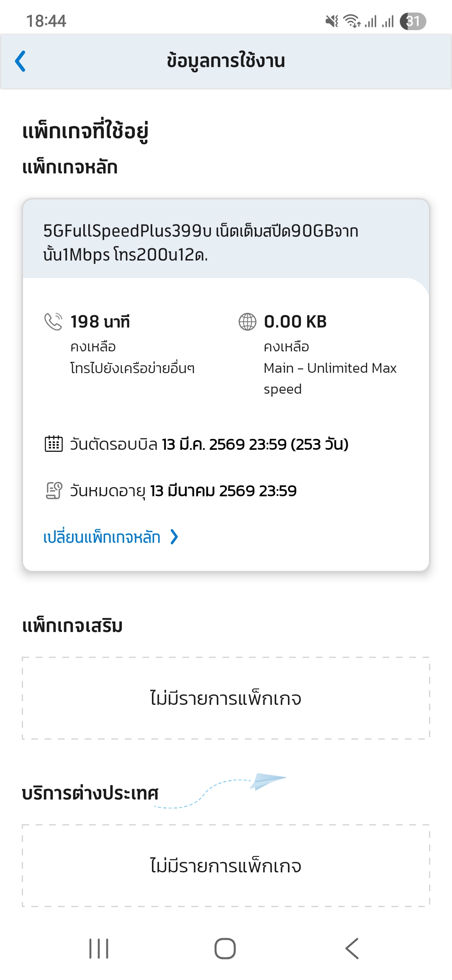Open เปลี่ยนแพ็กเกจหลัก link

click(x=102, y=537)
